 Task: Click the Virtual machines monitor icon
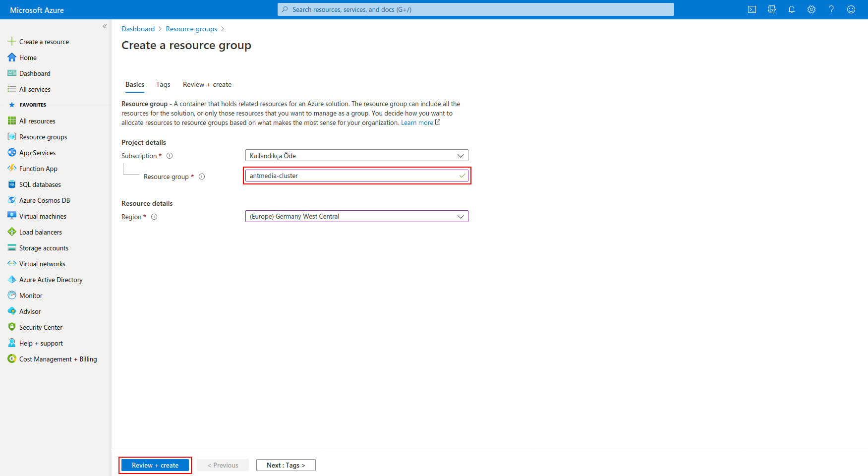[x=12, y=216]
